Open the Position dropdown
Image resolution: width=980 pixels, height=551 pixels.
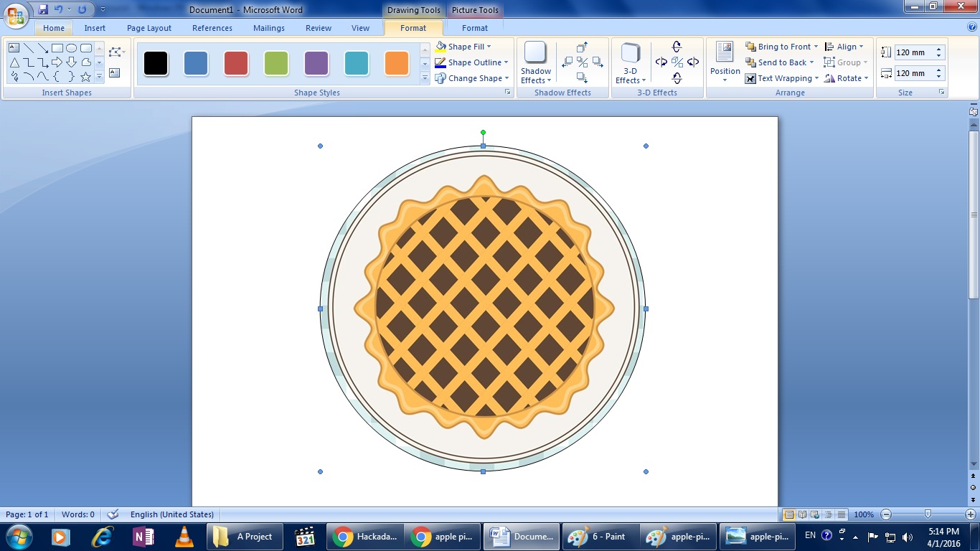(x=725, y=62)
